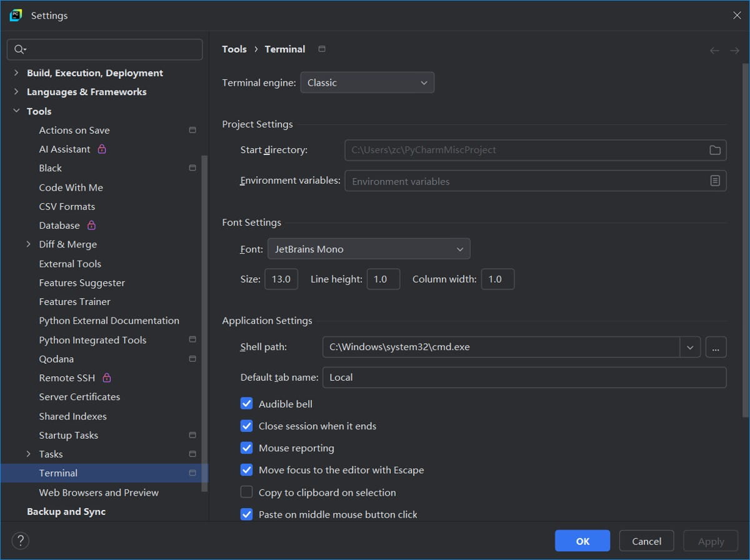
Task: Open the JetBrains Mono font dropdown
Action: click(x=369, y=249)
